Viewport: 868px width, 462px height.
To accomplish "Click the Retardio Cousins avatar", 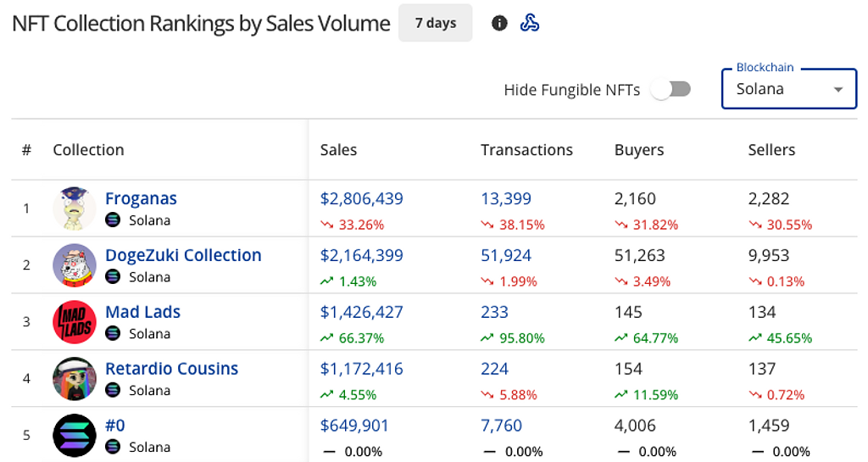I will click(75, 378).
